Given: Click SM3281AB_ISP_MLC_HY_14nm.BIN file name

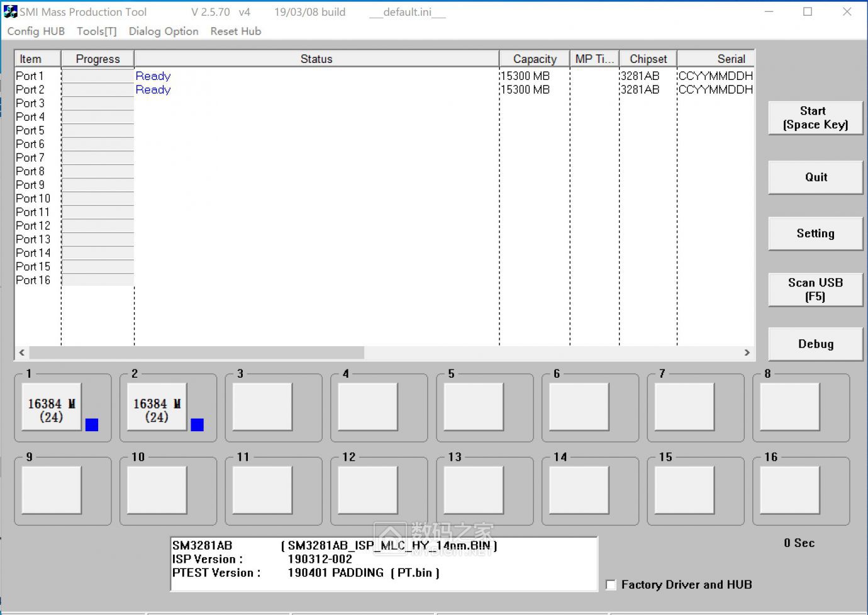Looking at the screenshot, I should [389, 546].
